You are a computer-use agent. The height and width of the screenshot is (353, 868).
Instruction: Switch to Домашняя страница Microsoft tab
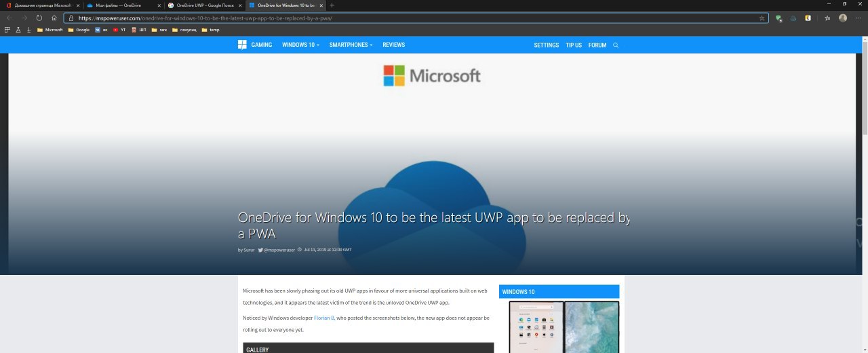[x=42, y=5]
